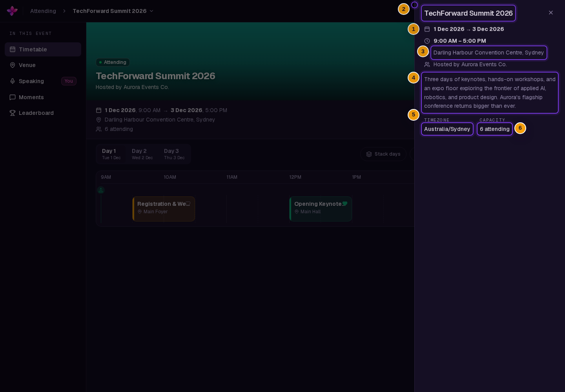Click the clock icon beside 9:00 AM – 5:00 PM
Image resolution: width=565 pixels, height=392 pixels.
pyautogui.click(x=427, y=41)
